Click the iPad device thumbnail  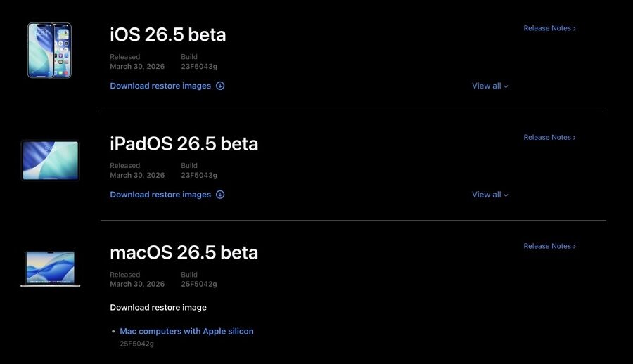[50, 160]
